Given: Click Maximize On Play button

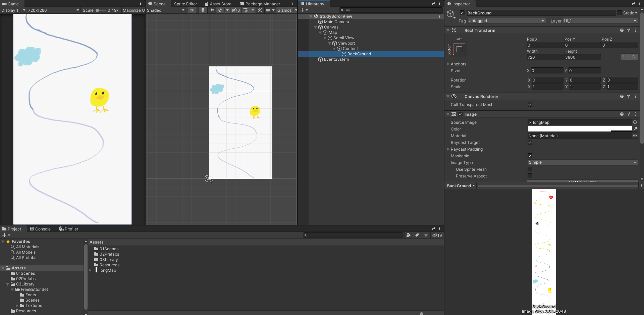Looking at the screenshot, I should (133, 10).
